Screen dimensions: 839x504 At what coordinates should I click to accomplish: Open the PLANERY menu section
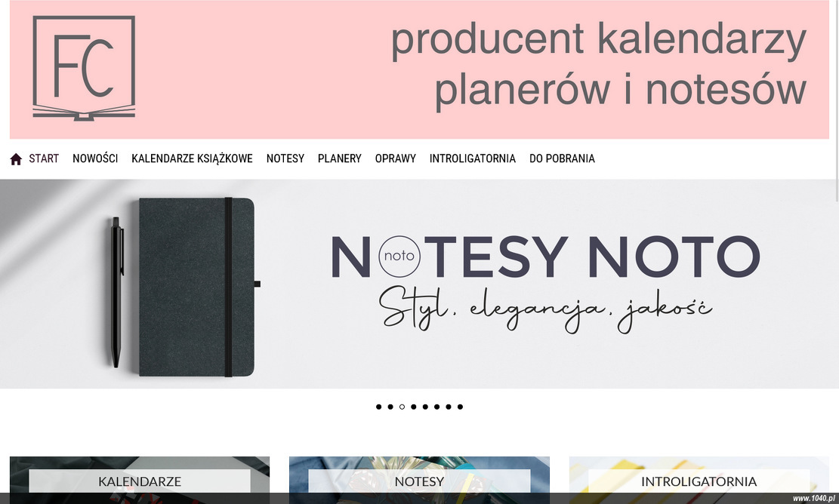click(340, 158)
